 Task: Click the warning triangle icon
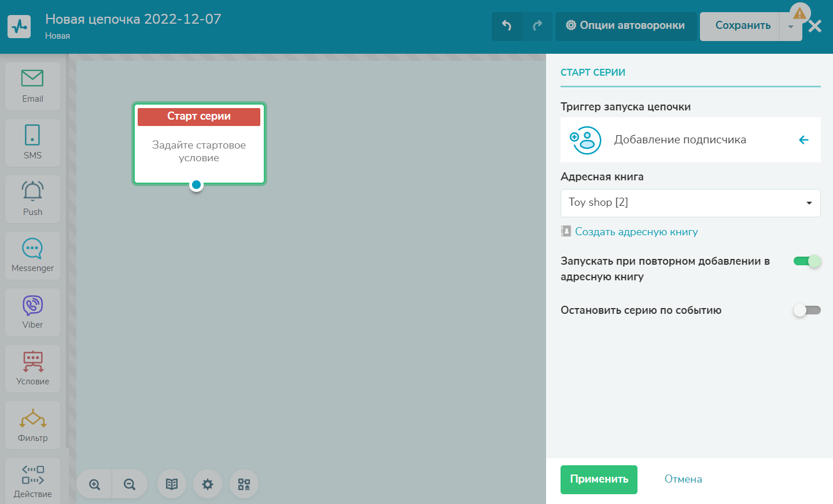[x=799, y=13]
